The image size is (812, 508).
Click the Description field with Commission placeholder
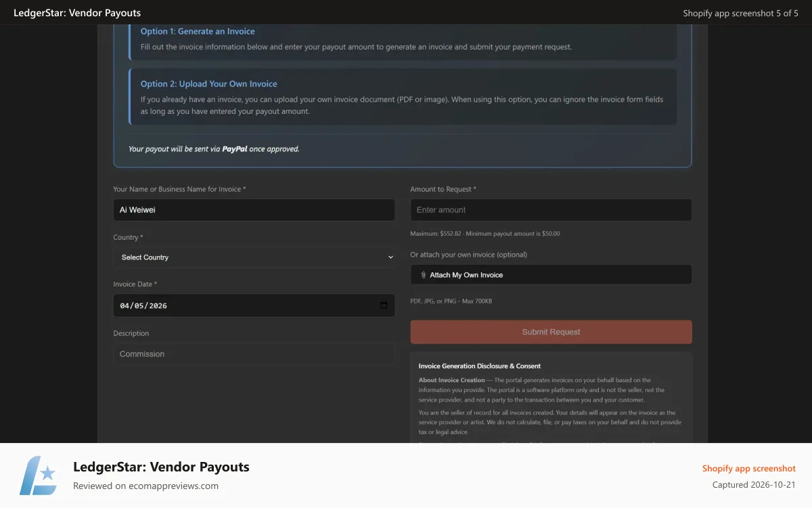[254, 354]
